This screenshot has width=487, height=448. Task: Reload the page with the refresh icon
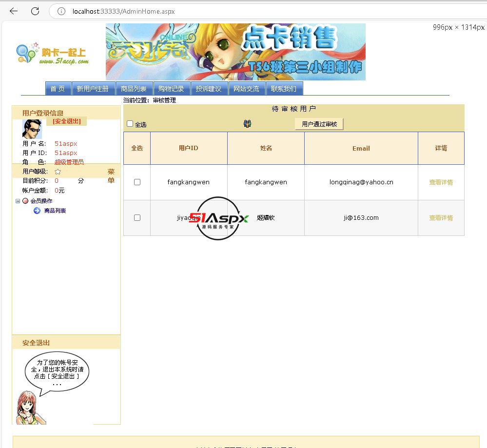(x=35, y=11)
